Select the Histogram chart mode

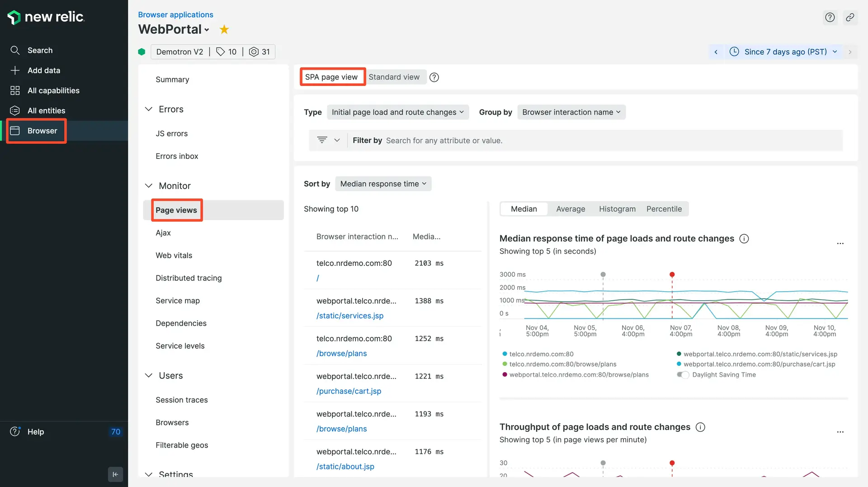(x=617, y=209)
